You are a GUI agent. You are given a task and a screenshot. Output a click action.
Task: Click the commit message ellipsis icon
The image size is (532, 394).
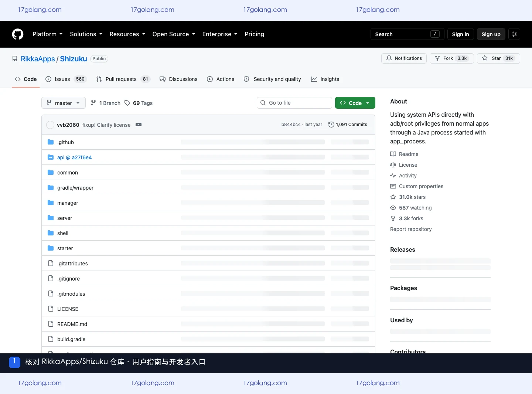139,125
